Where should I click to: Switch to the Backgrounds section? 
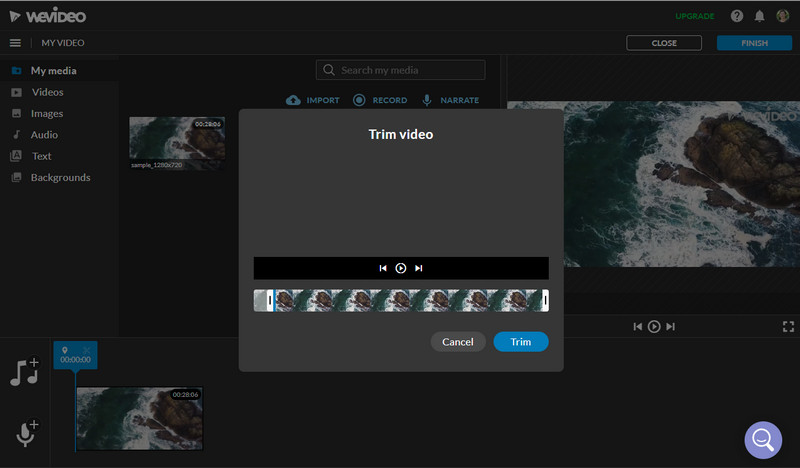coord(60,177)
